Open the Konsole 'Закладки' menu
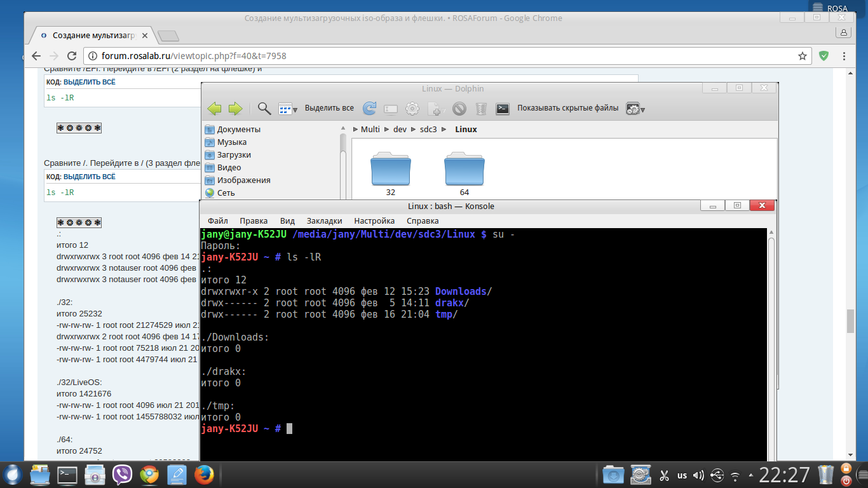 tap(324, 220)
